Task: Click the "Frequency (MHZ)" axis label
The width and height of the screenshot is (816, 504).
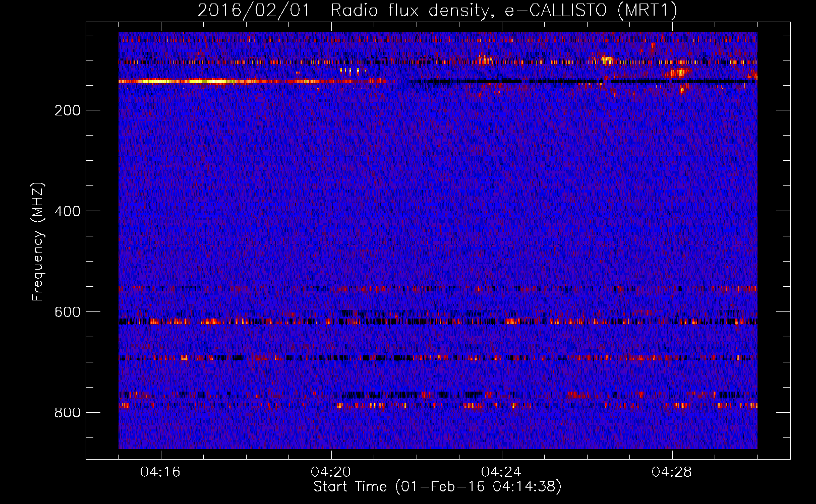Action: (x=38, y=241)
